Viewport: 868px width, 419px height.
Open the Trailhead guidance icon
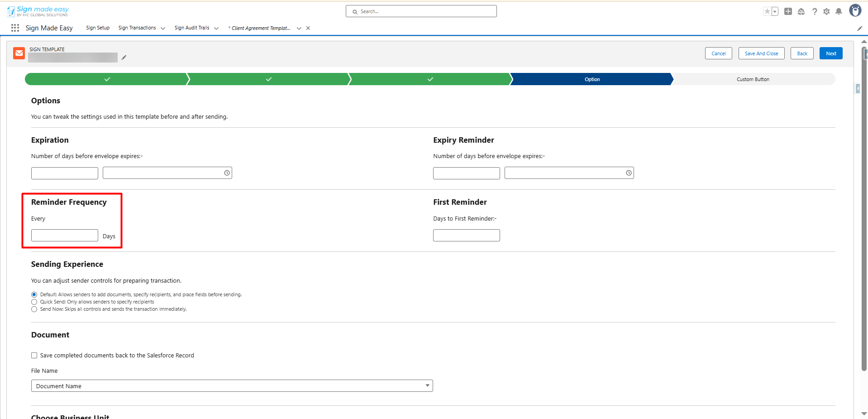click(x=801, y=11)
